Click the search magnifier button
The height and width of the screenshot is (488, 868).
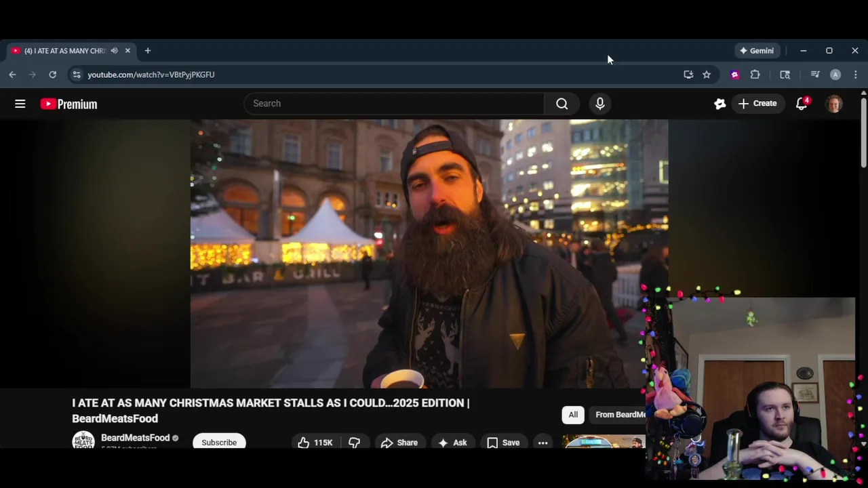pos(561,104)
